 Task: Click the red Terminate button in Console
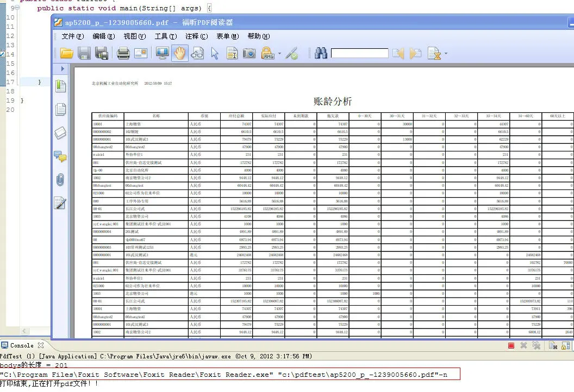click(511, 345)
